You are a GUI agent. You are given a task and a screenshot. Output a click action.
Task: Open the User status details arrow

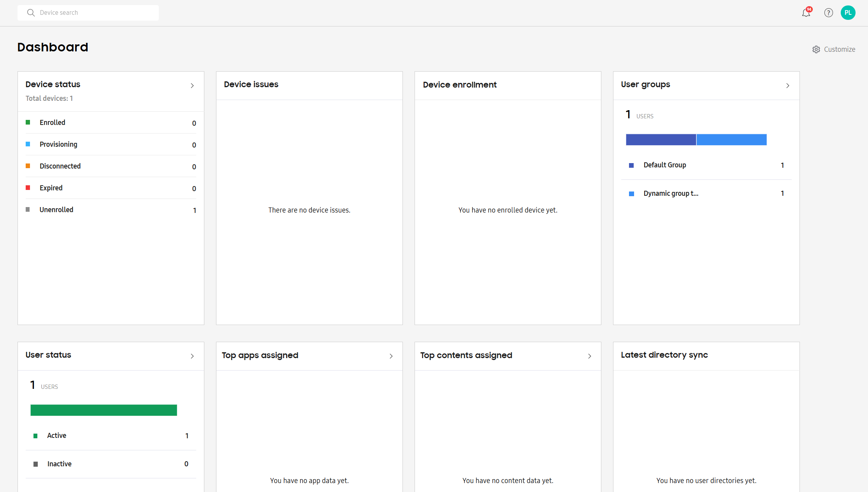click(x=192, y=356)
